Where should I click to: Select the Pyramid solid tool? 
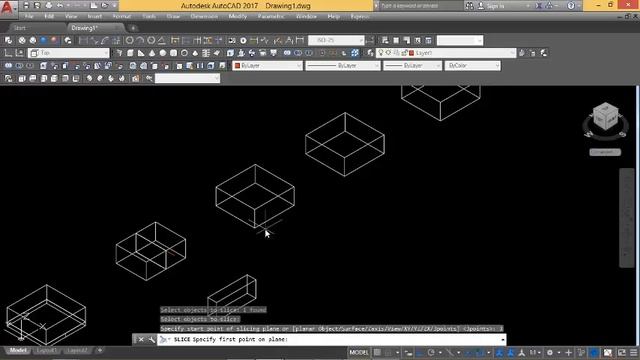pos(195,53)
